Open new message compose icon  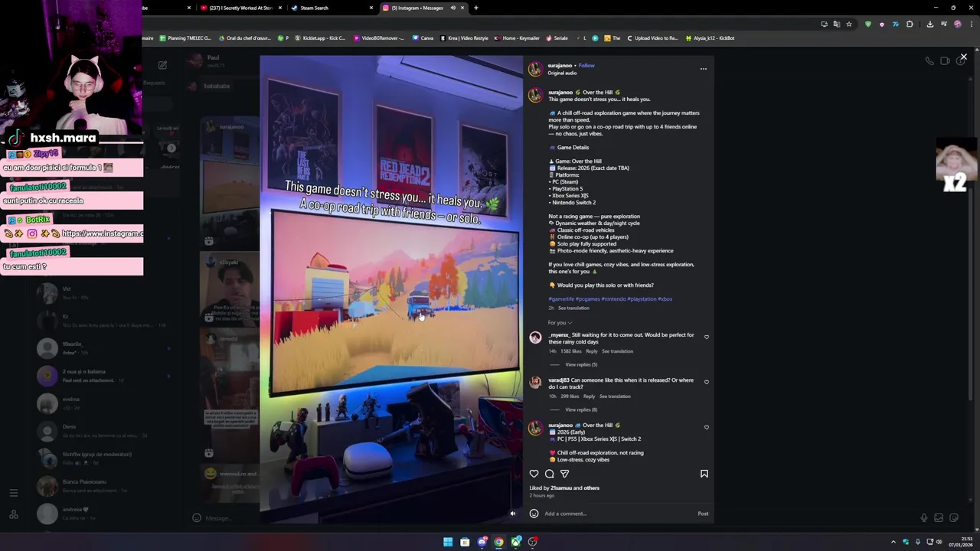[162, 65]
